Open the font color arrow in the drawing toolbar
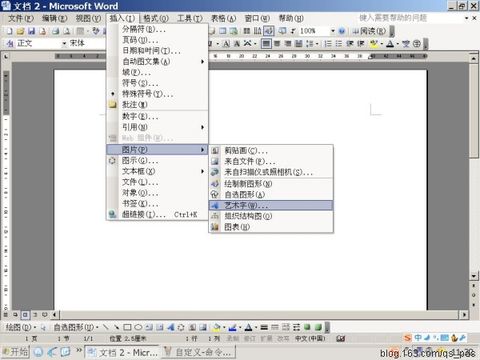The width and height of the screenshot is (480, 360). [x=256, y=327]
